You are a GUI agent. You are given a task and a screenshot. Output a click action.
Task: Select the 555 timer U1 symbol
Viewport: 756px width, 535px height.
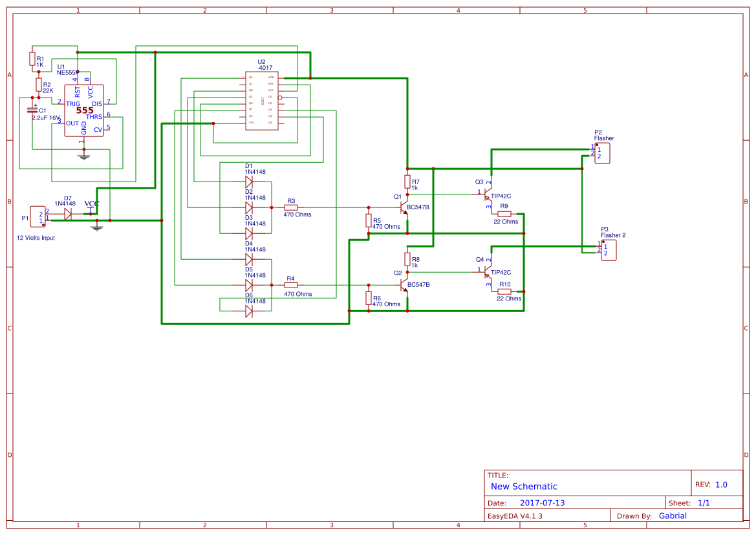click(x=84, y=110)
